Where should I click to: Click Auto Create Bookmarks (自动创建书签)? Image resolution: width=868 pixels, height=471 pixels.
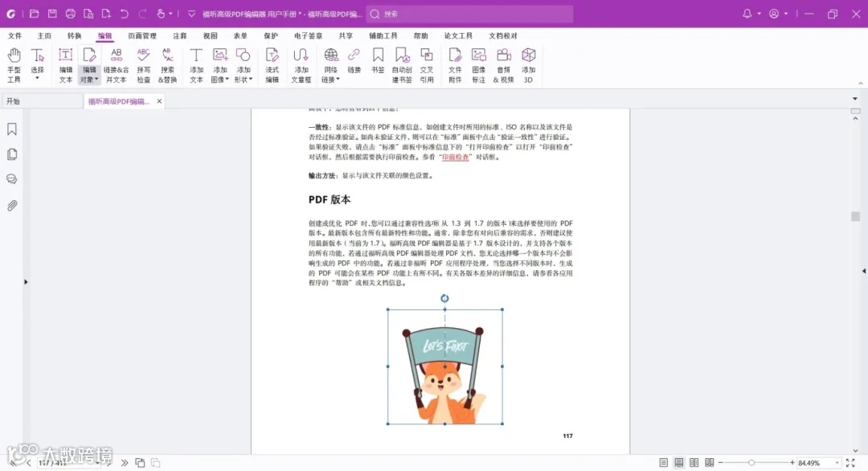402,65
